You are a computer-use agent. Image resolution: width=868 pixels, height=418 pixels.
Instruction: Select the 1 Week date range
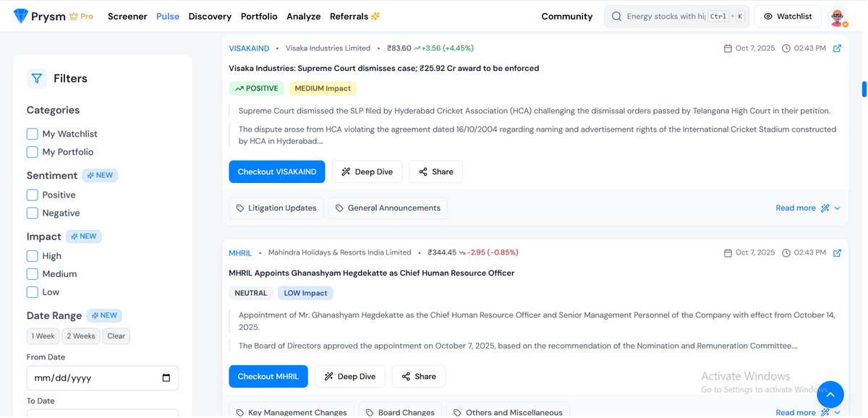tap(43, 336)
